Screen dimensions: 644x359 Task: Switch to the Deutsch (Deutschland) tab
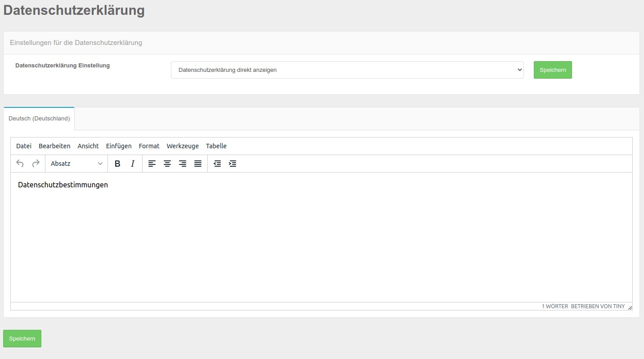pyautogui.click(x=39, y=118)
